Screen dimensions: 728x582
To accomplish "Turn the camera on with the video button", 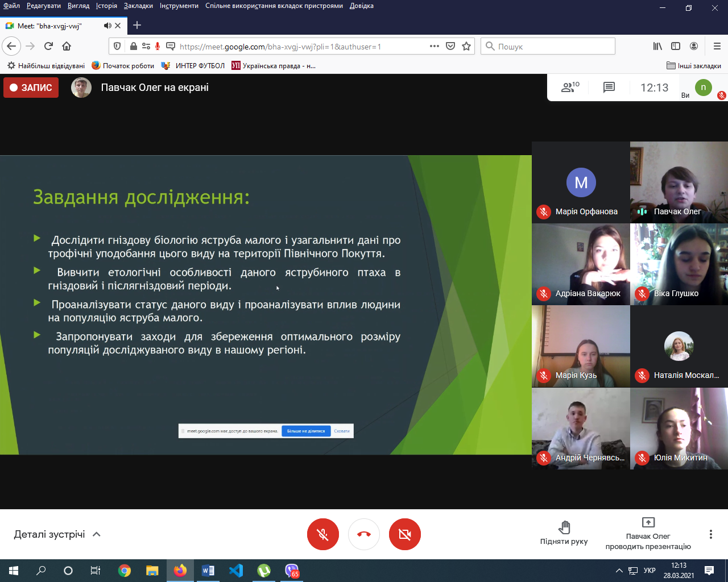I will tap(405, 534).
